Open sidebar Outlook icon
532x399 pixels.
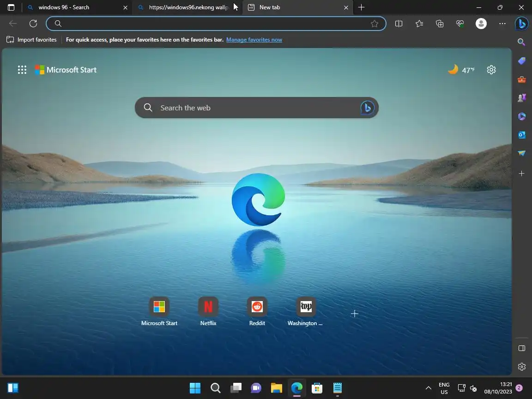point(521,135)
